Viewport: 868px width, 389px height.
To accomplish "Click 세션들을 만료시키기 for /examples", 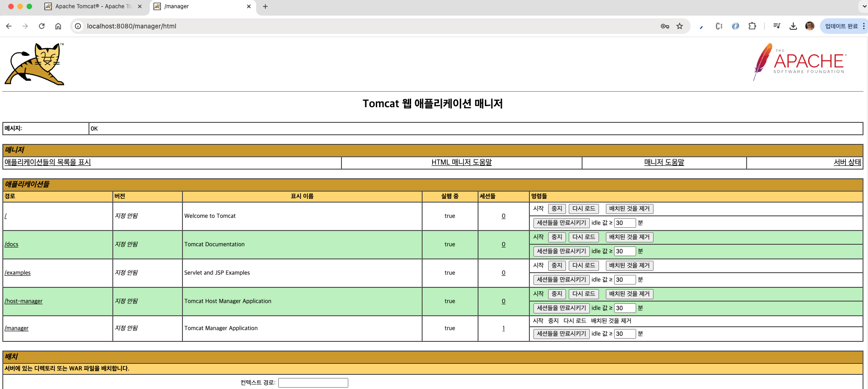I will (x=561, y=280).
